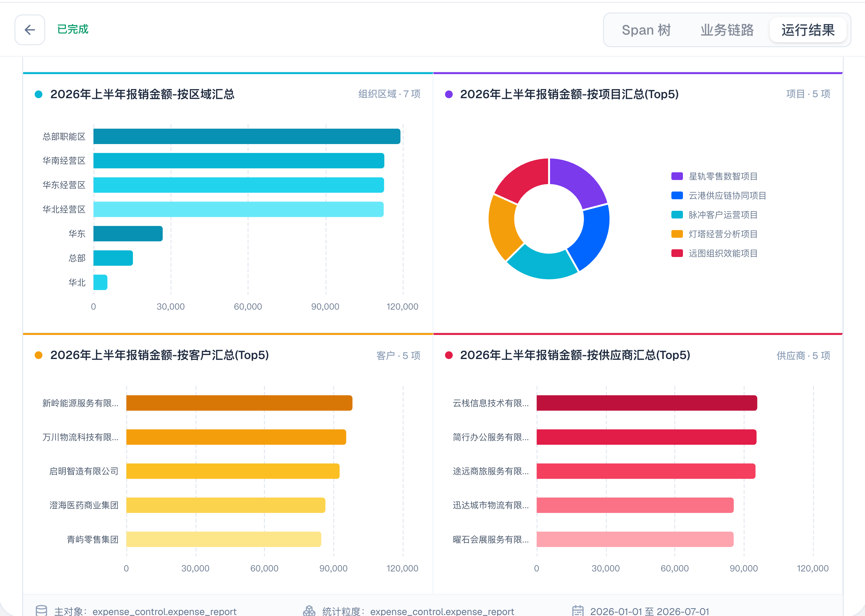The image size is (865, 616).
Task: Click the 按区域汇总 chart title
Action: [x=142, y=94]
